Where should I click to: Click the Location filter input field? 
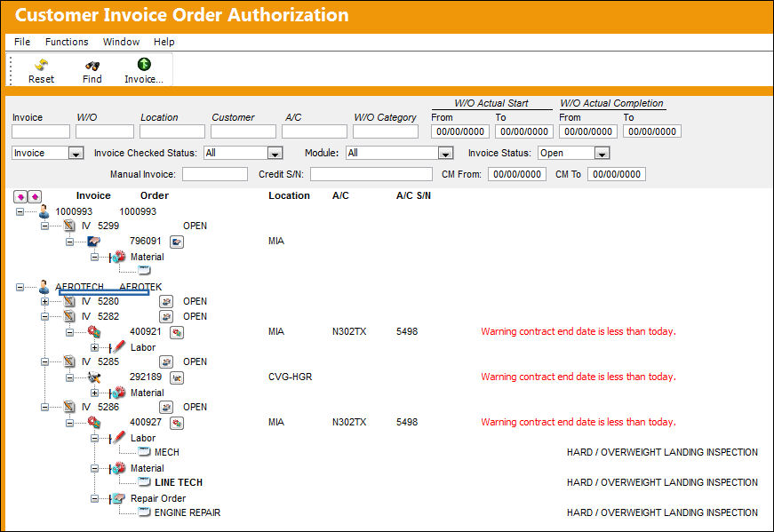(172, 131)
